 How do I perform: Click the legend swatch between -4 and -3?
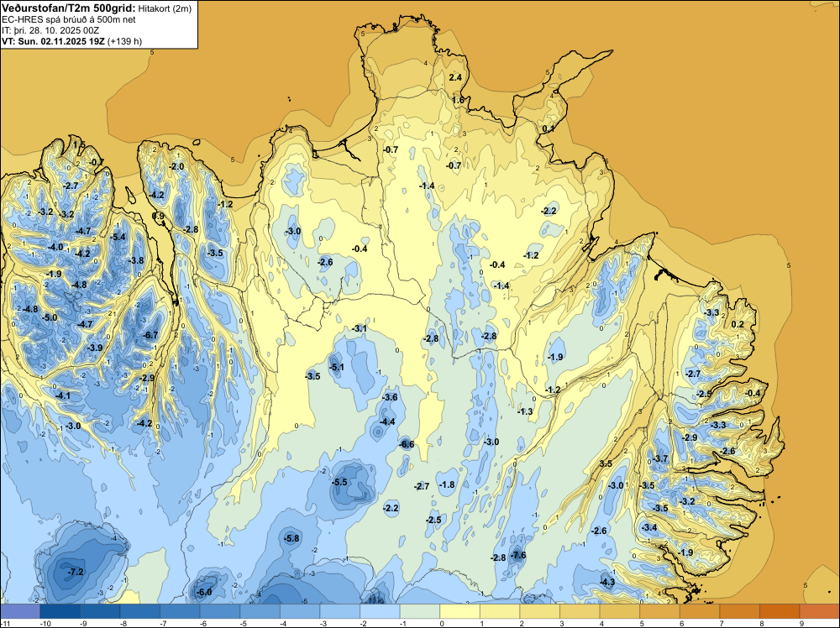[x=300, y=611]
